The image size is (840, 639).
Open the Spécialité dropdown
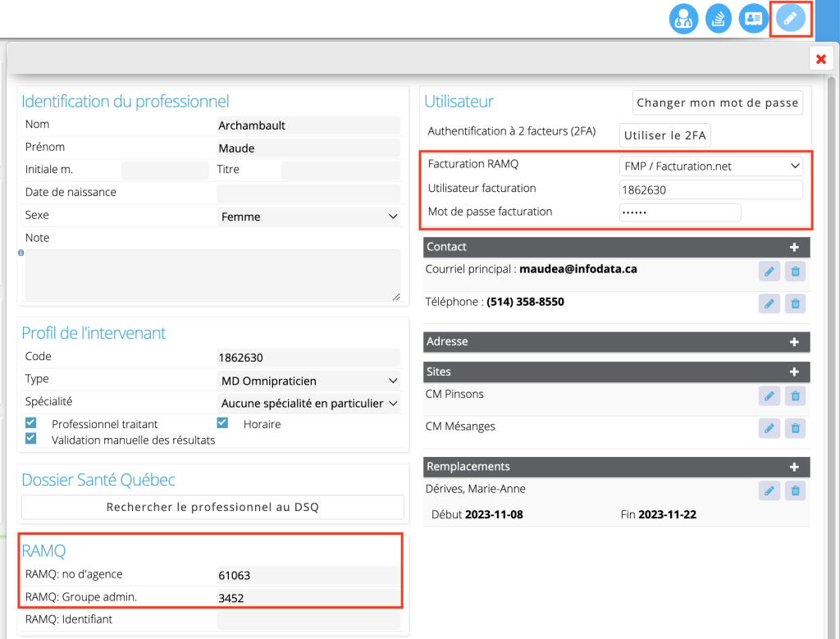(x=308, y=404)
